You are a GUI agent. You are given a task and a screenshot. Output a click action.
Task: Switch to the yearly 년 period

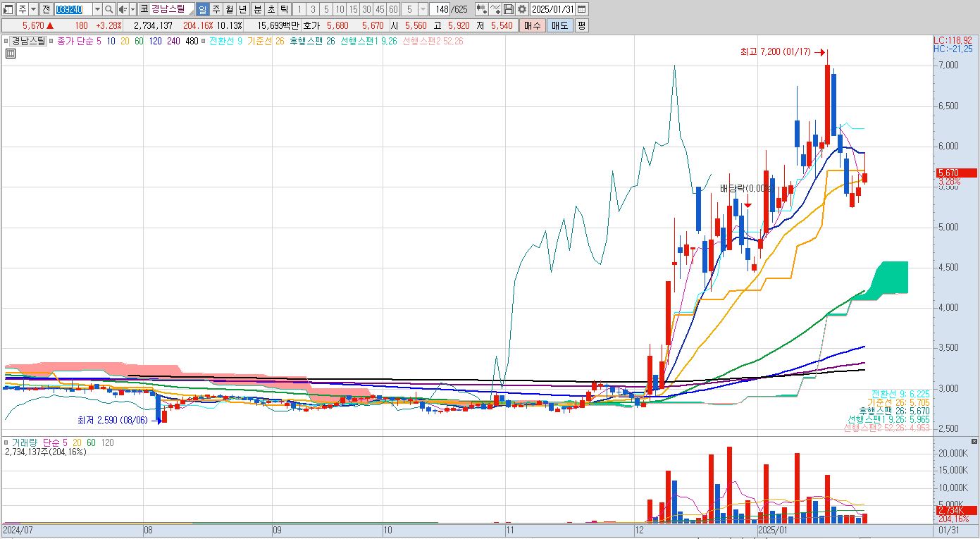tap(243, 9)
